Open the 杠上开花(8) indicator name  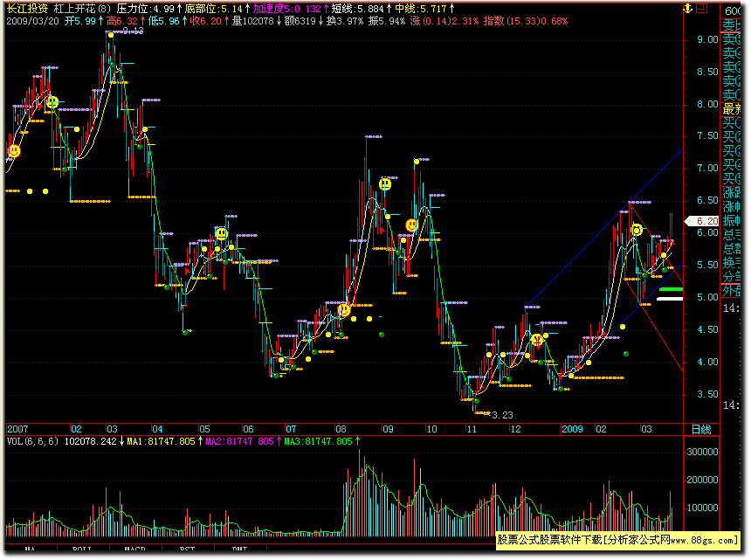[82, 9]
